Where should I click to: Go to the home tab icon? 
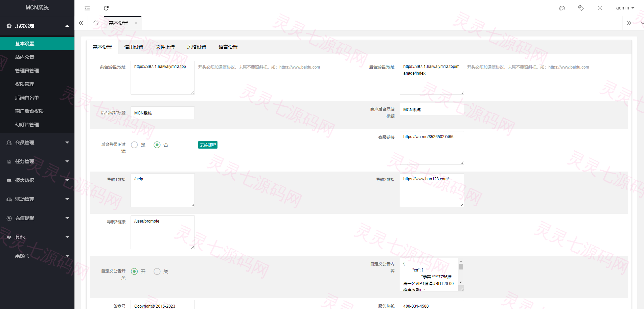pos(96,23)
